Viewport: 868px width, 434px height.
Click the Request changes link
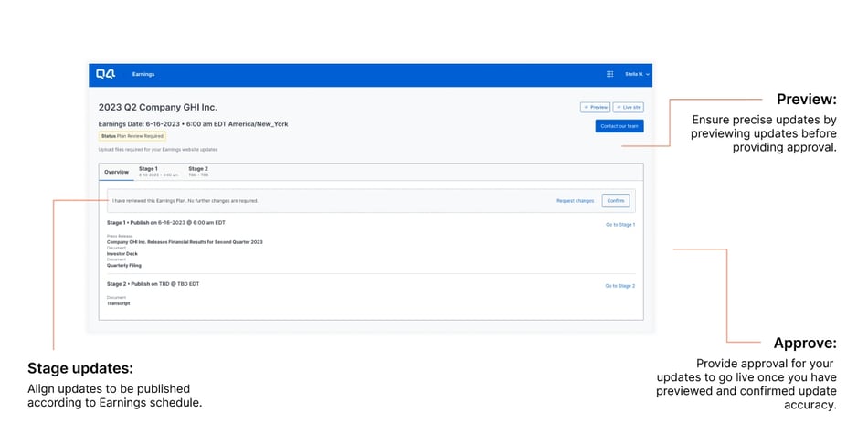tap(575, 200)
